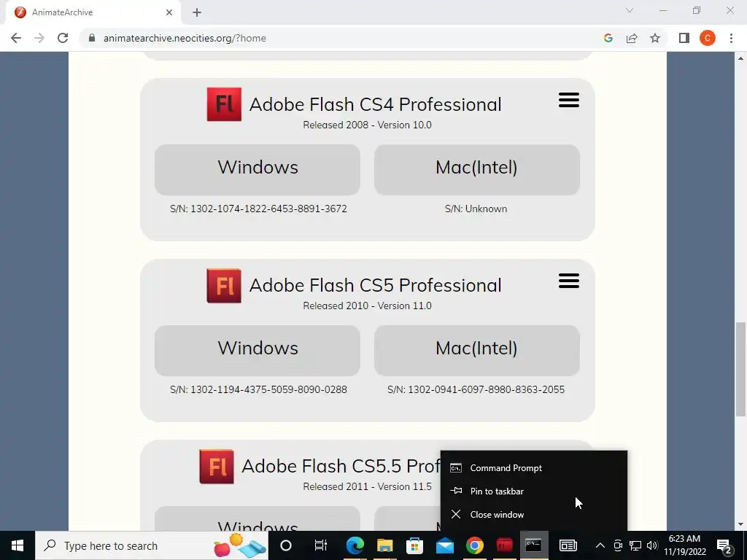Open Chrome three-dot menu

coord(731,38)
